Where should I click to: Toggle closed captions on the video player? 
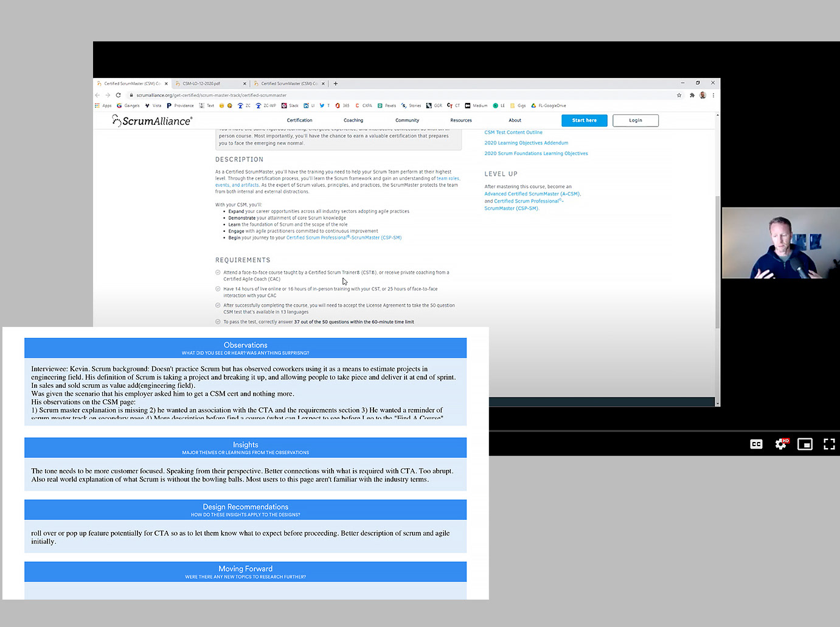click(x=756, y=444)
